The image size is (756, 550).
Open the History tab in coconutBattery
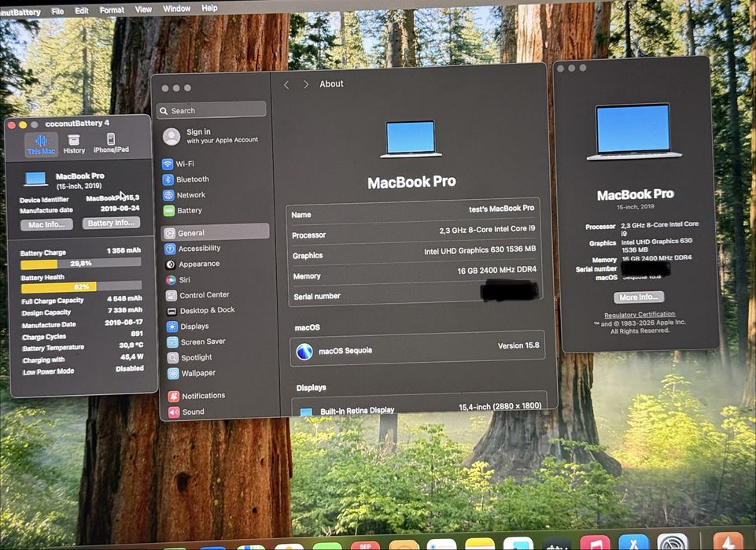pos(74,145)
